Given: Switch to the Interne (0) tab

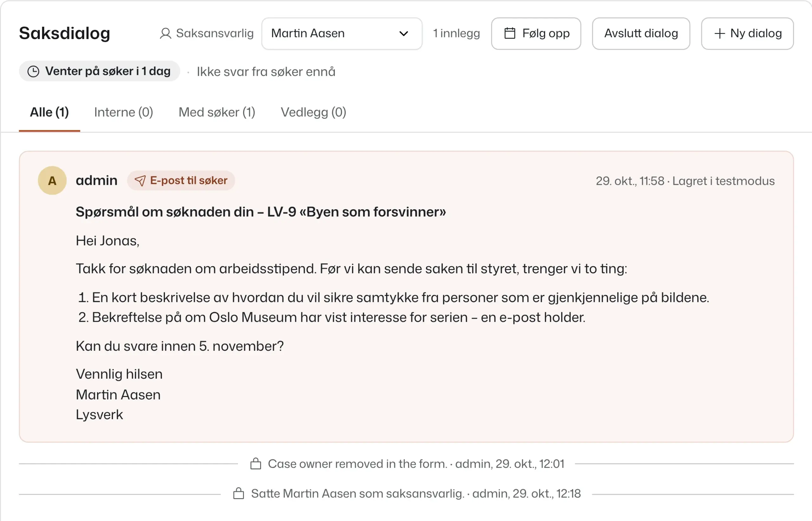Looking at the screenshot, I should (123, 112).
